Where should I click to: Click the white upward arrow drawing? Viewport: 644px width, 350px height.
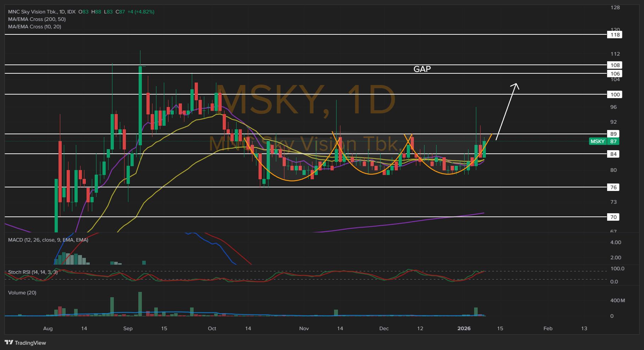coord(507,111)
